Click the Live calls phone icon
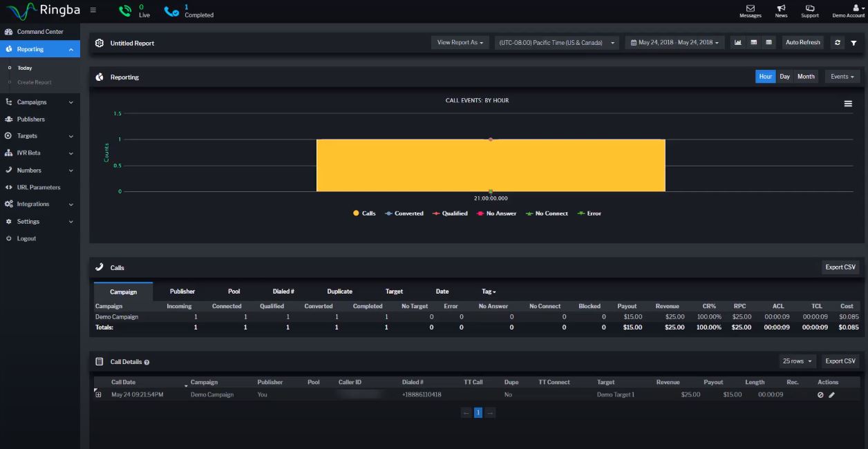The height and width of the screenshot is (449, 868). [x=124, y=10]
